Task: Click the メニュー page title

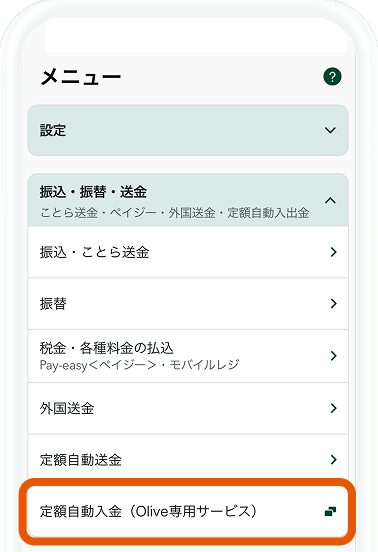Action: (81, 77)
